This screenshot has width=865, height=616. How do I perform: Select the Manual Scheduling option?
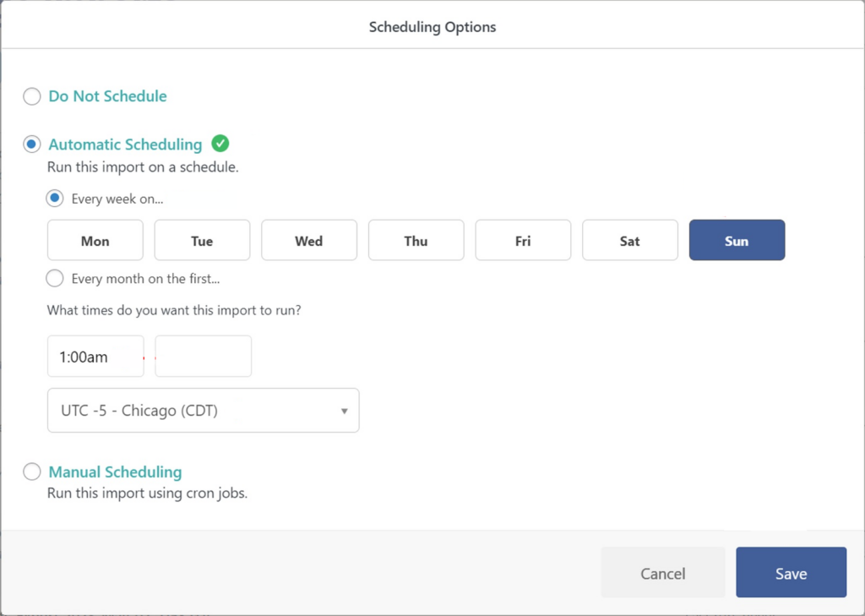31,472
